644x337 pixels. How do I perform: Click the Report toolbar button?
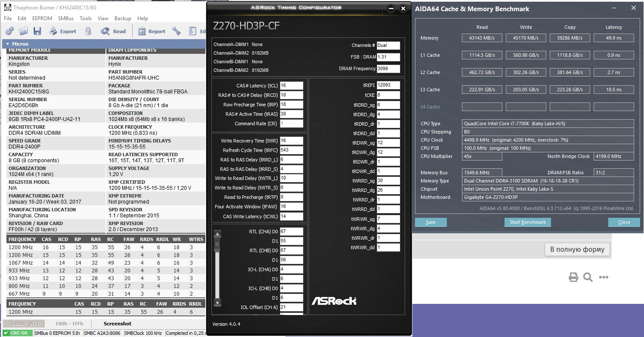pos(152,31)
